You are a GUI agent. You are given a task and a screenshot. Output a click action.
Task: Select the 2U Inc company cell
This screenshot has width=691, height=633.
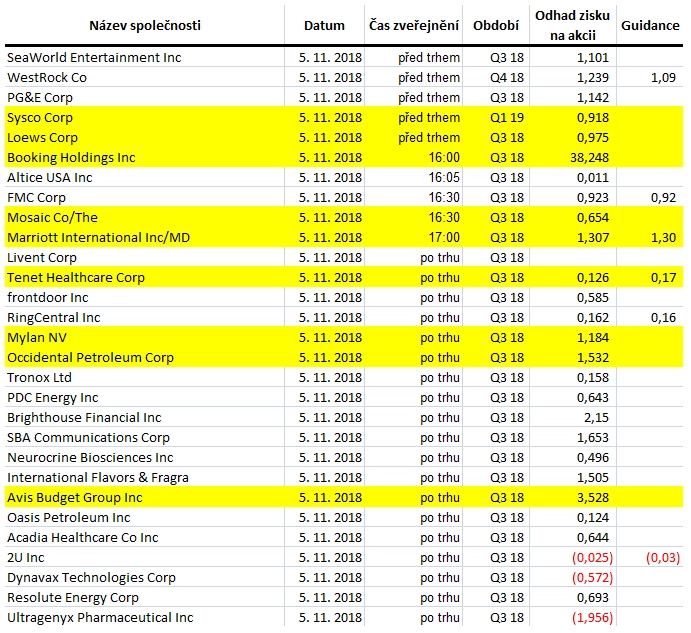[145, 558]
